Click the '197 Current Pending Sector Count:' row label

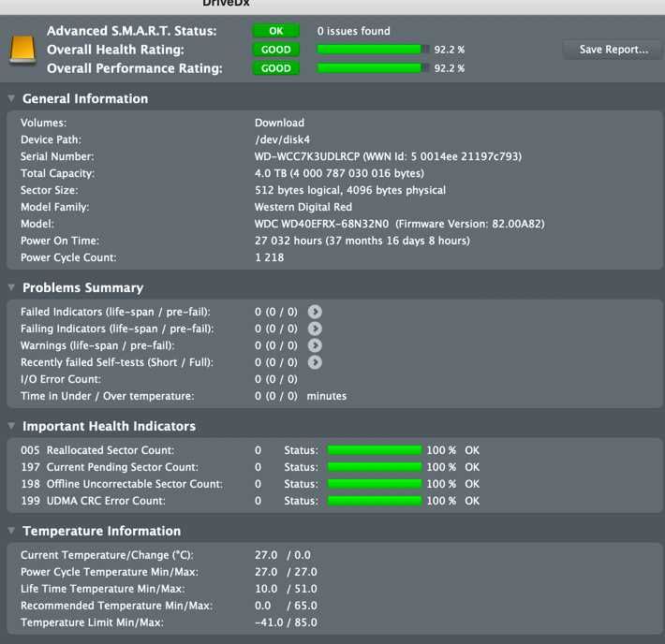pyautogui.click(x=110, y=467)
